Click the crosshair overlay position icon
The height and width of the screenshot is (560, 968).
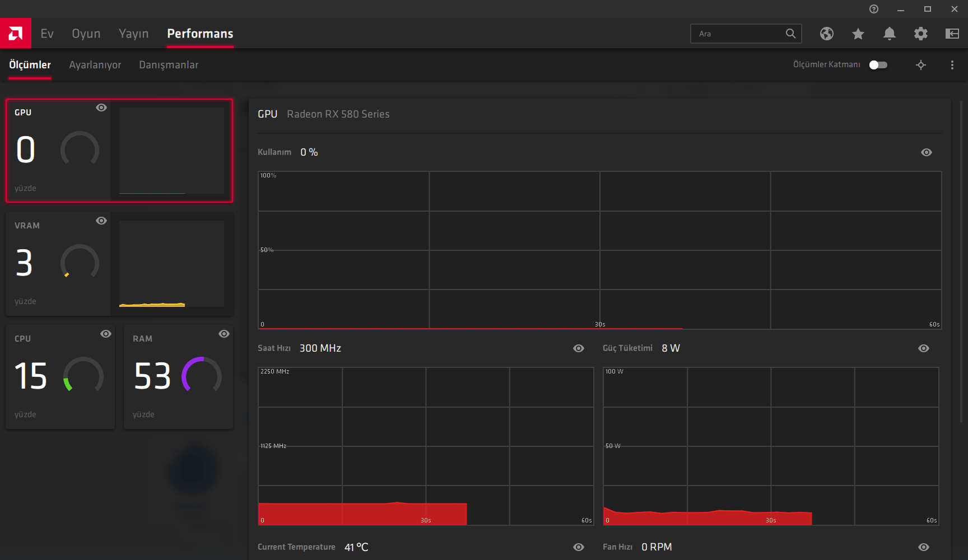(921, 65)
